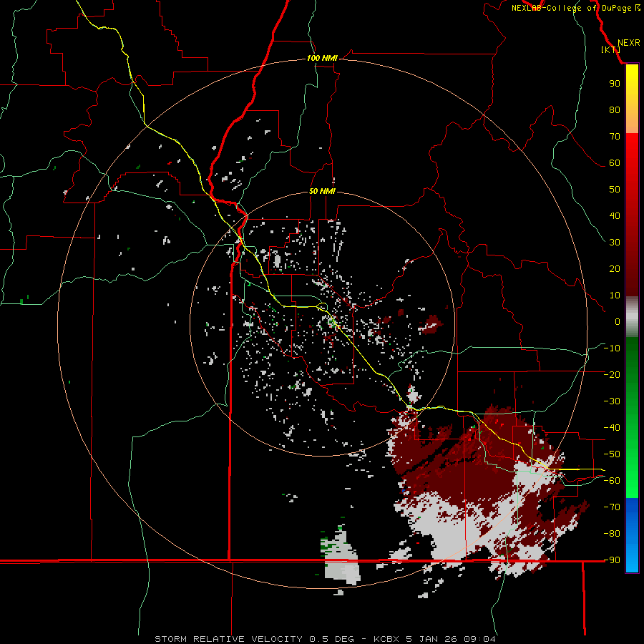Click the 70 value on the velocity scale
The height and width of the screenshot is (644, 644).
click(615, 137)
